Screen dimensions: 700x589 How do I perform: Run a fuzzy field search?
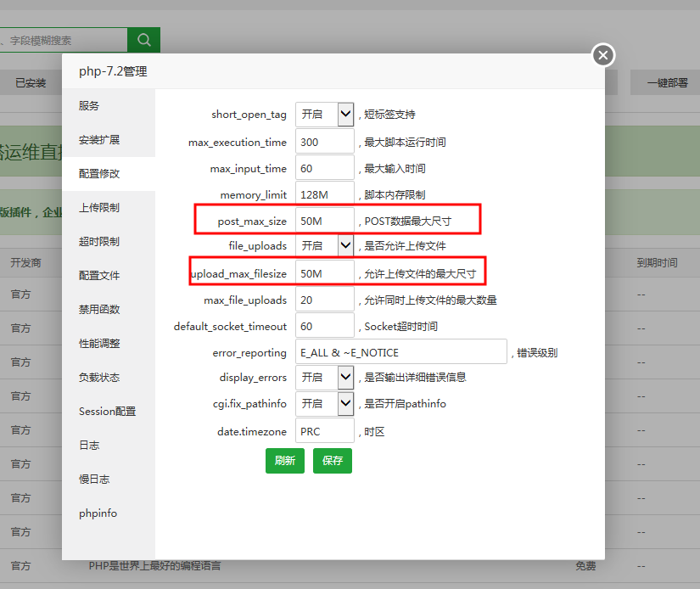coord(143,40)
